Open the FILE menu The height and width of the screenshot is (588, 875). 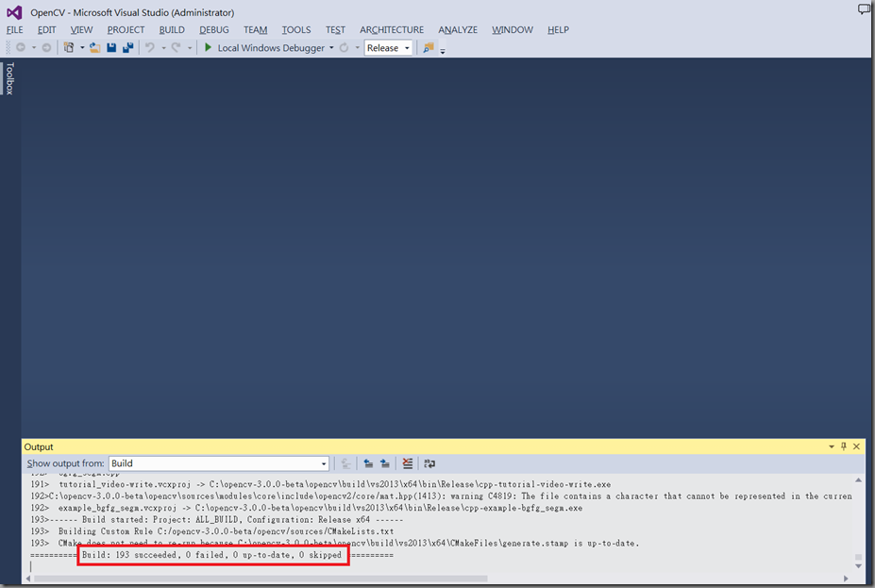pyautogui.click(x=15, y=29)
